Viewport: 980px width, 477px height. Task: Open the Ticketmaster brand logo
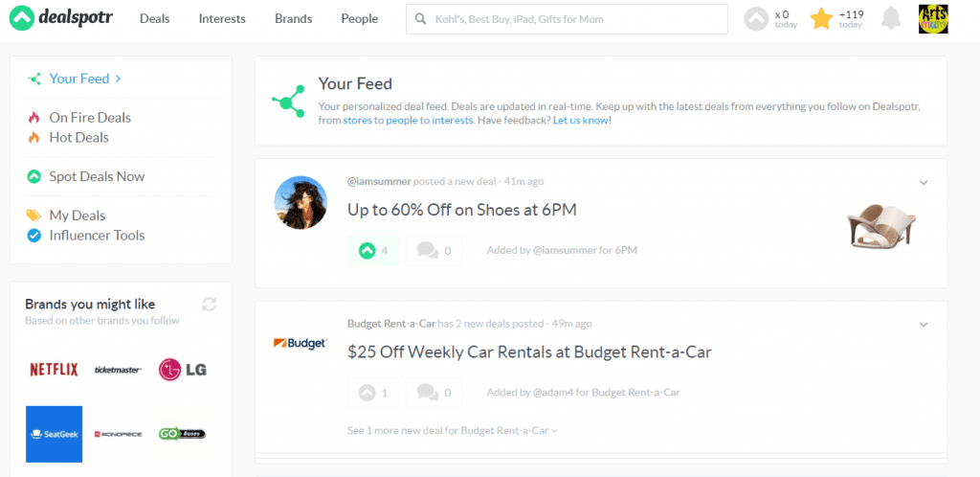tap(118, 370)
